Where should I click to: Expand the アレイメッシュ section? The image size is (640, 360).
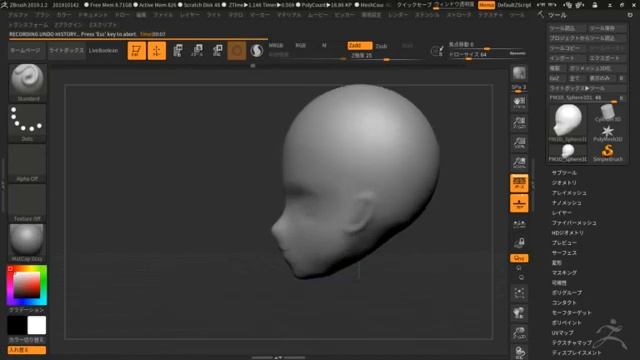pos(569,193)
